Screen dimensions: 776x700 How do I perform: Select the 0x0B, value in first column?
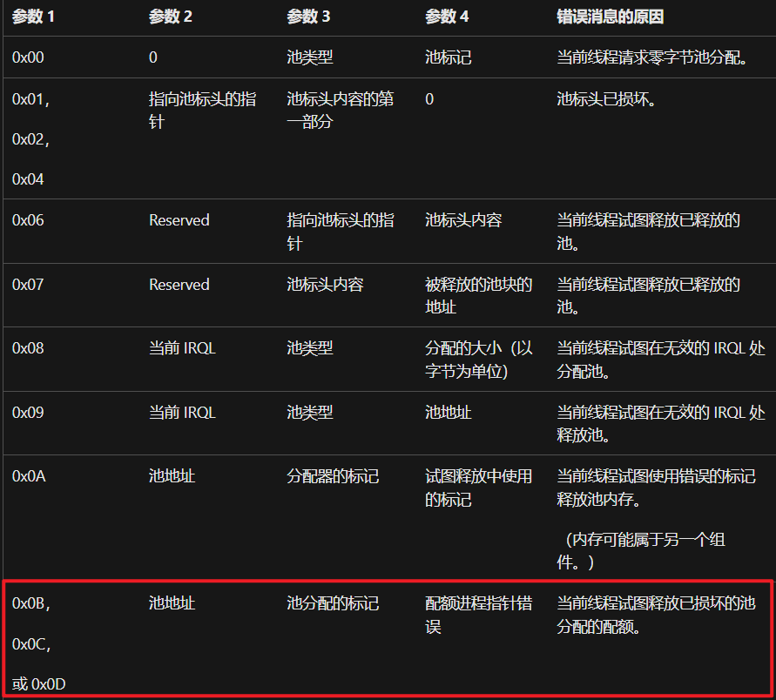point(30,603)
